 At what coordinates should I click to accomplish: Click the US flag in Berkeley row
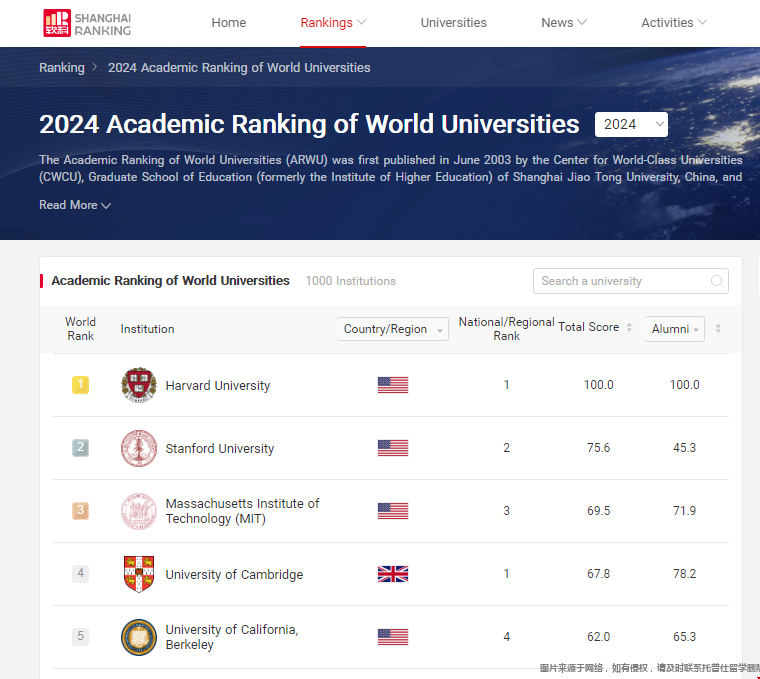click(x=393, y=637)
